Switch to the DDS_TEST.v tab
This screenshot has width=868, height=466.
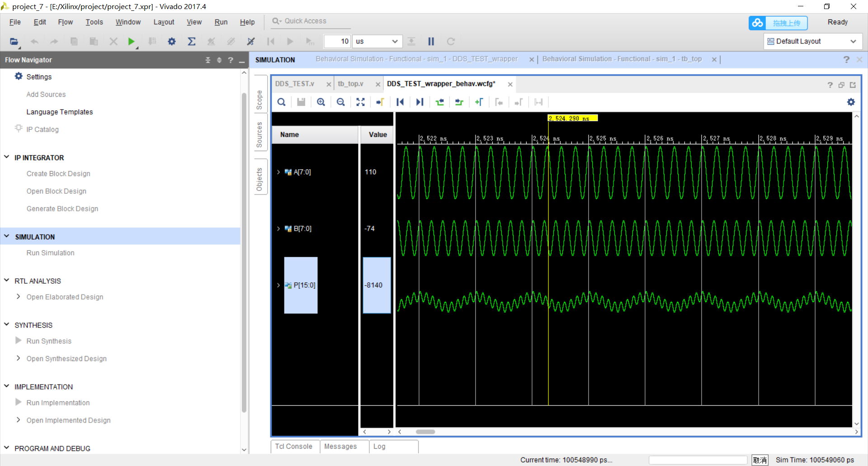[x=295, y=84]
